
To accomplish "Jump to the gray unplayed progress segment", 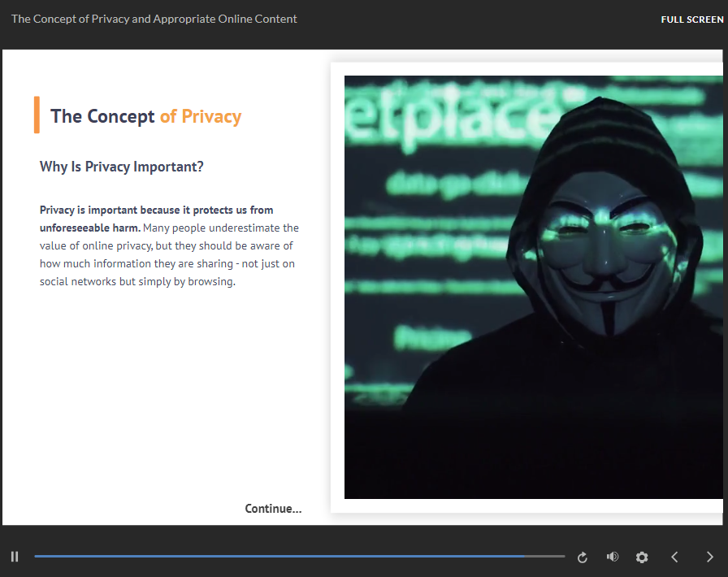I will point(545,556).
